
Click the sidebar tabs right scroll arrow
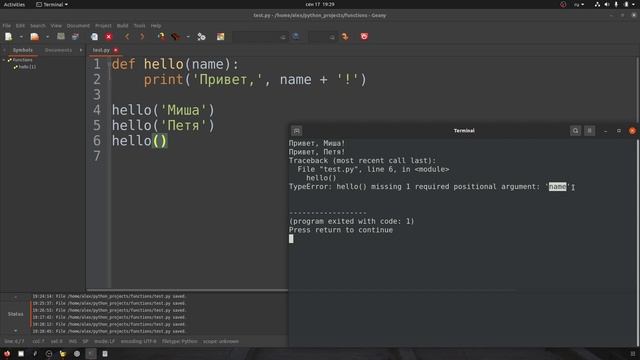[81, 50]
